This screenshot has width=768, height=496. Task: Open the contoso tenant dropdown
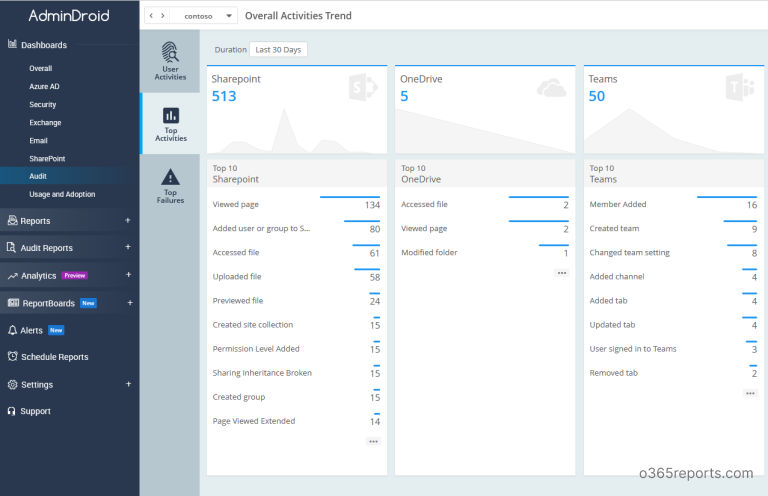204,16
